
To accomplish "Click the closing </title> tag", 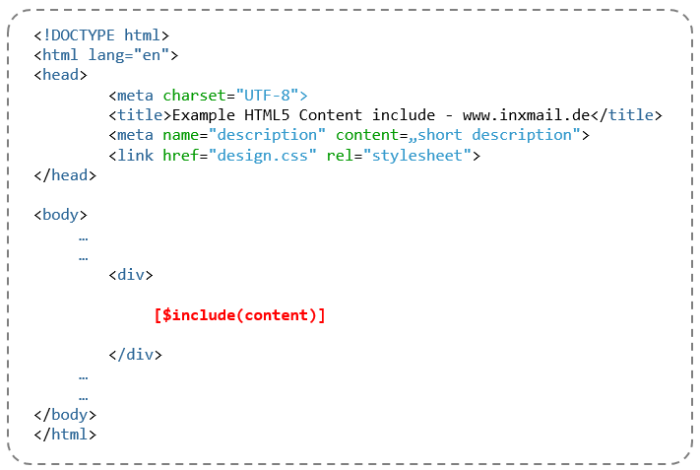I will click(626, 115).
